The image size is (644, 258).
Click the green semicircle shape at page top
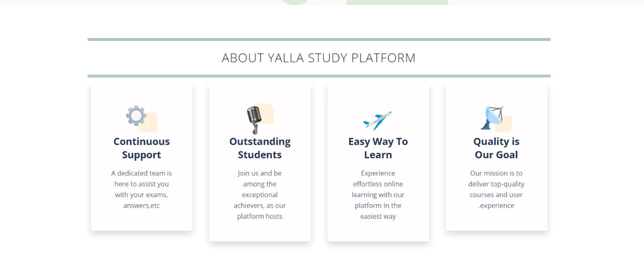295,2
